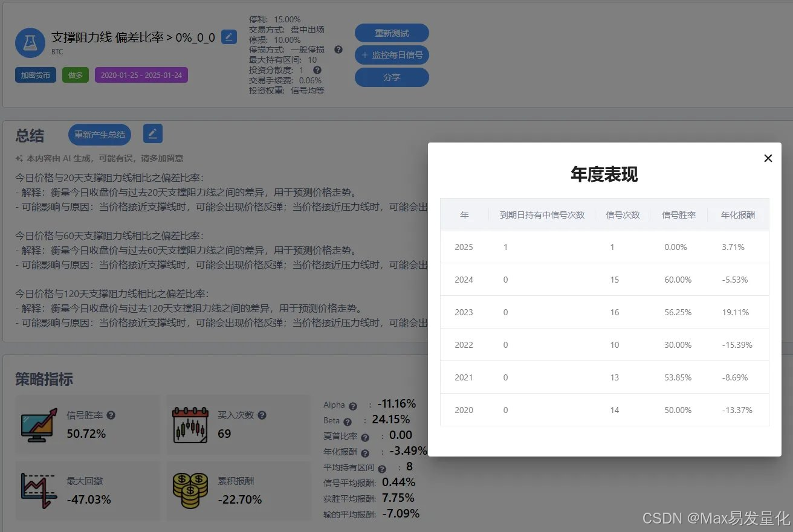The height and width of the screenshot is (532, 793).
Task: Click the date range tag 2020-01-25 - 2025-01-24
Action: coord(141,75)
